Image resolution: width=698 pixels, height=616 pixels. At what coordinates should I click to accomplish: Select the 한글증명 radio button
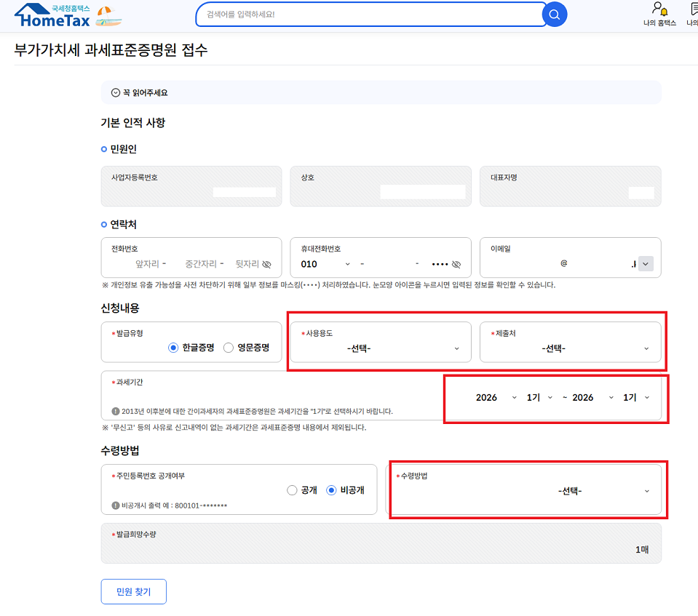click(x=173, y=348)
